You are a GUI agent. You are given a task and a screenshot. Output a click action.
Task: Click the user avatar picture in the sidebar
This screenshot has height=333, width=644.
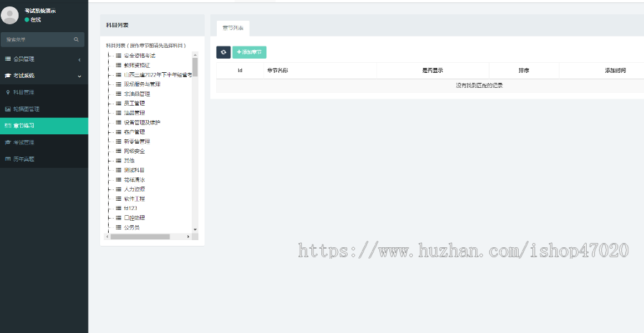(x=9, y=15)
